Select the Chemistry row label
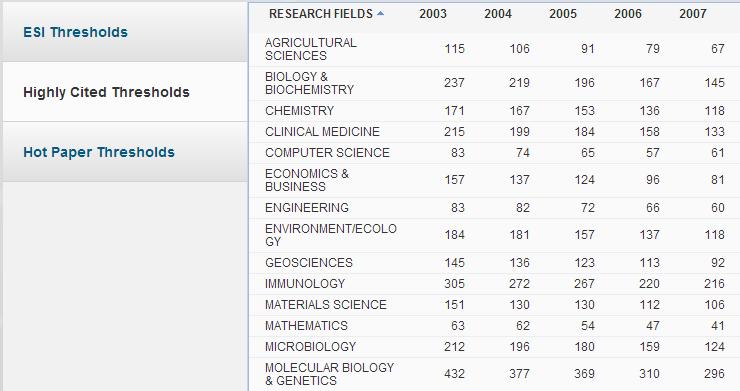Screen dimensions: 740x391 click(300, 111)
